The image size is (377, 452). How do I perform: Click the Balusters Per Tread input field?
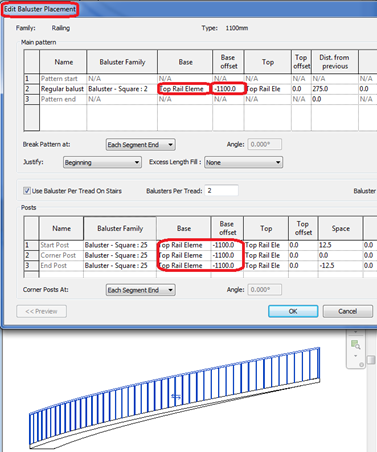coord(221,191)
